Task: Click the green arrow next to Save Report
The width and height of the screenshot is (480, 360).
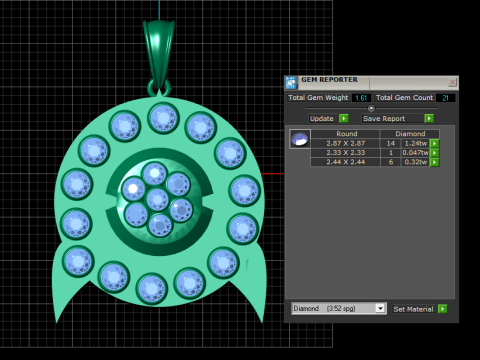Action: click(x=429, y=118)
